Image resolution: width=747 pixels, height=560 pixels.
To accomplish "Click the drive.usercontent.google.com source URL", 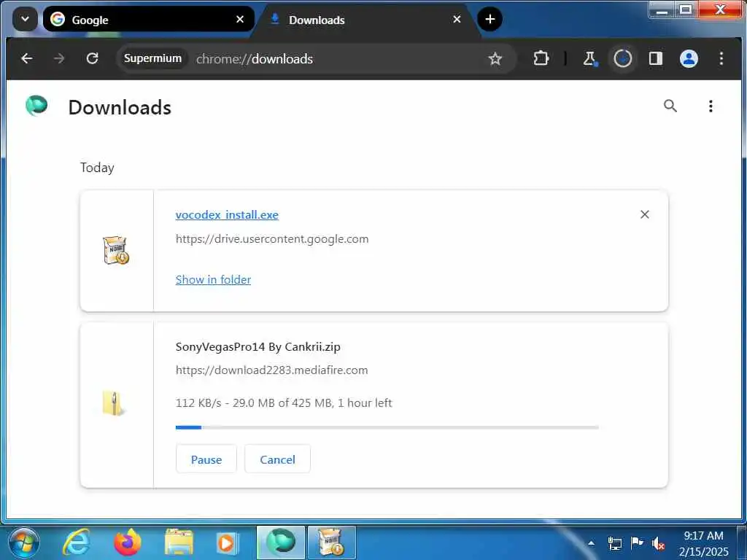I will (x=272, y=239).
